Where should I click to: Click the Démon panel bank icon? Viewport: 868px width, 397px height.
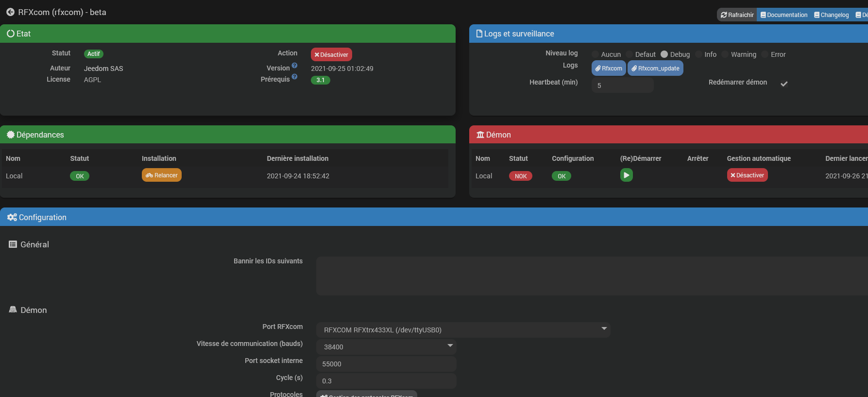(x=480, y=135)
